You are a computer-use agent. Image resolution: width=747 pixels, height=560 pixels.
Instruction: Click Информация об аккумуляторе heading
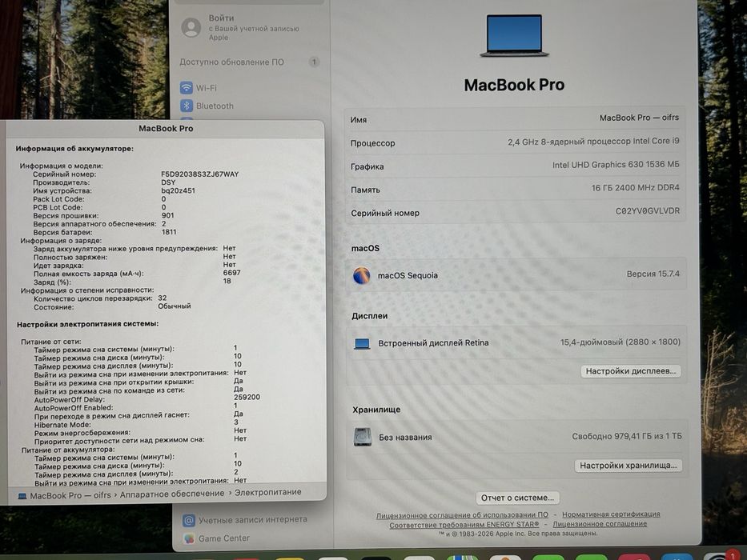74,149
